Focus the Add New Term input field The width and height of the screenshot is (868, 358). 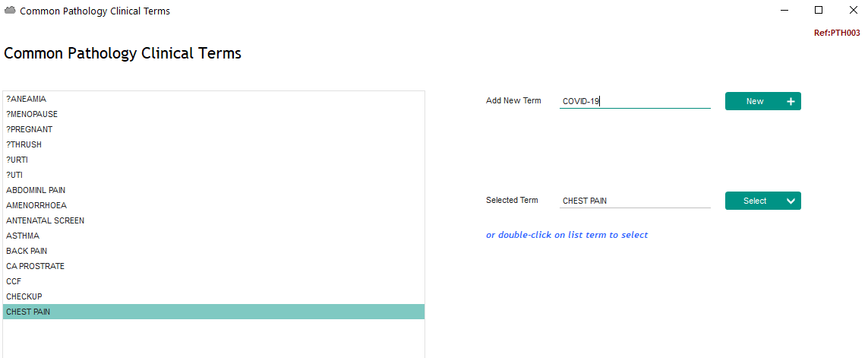point(635,101)
